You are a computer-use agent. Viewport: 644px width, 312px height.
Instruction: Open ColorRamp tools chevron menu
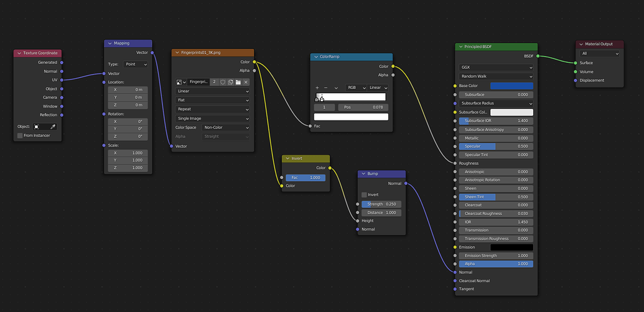tap(336, 88)
